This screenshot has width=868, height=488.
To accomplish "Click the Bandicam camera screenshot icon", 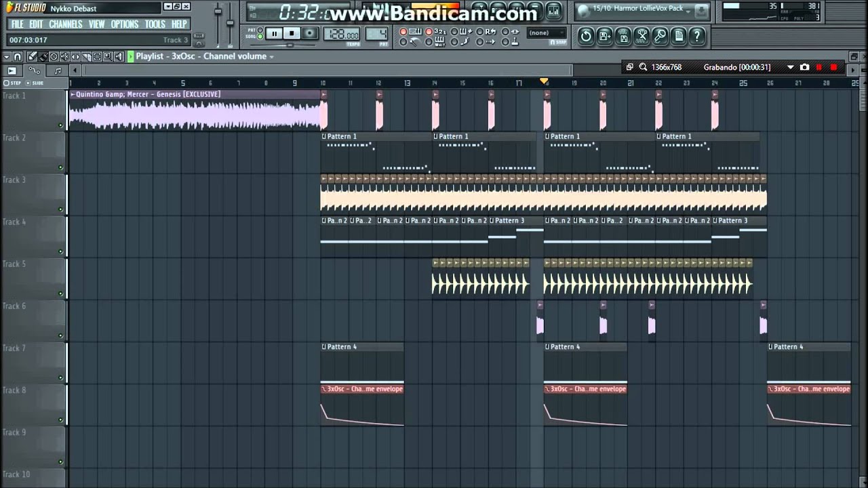I will click(x=804, y=67).
